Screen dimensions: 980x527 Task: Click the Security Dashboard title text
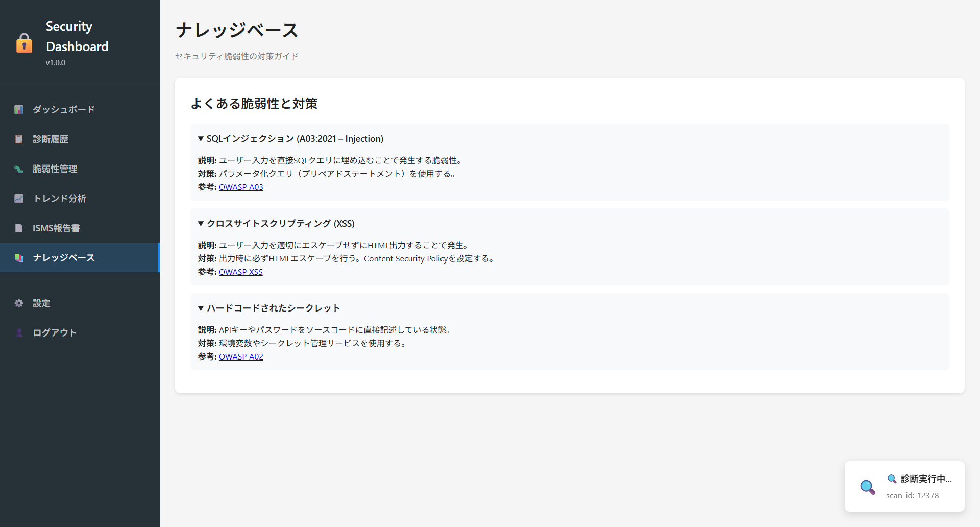pos(77,36)
